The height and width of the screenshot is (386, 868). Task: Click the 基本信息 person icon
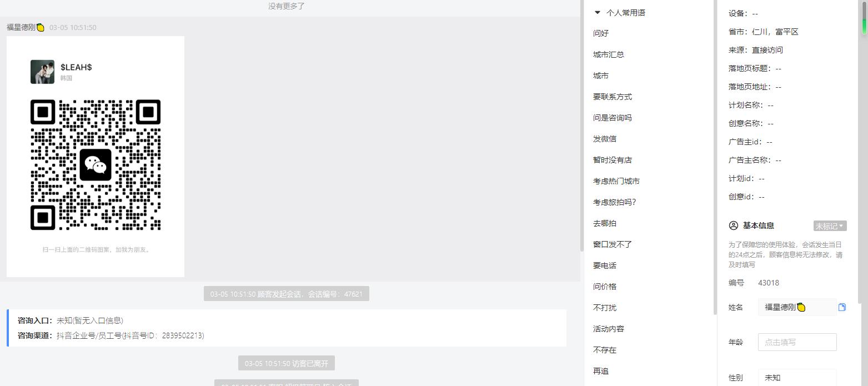pyautogui.click(x=733, y=225)
